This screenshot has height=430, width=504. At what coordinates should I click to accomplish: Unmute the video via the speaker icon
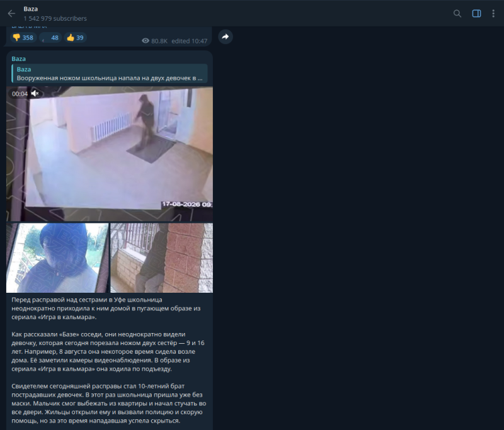pyautogui.click(x=35, y=93)
